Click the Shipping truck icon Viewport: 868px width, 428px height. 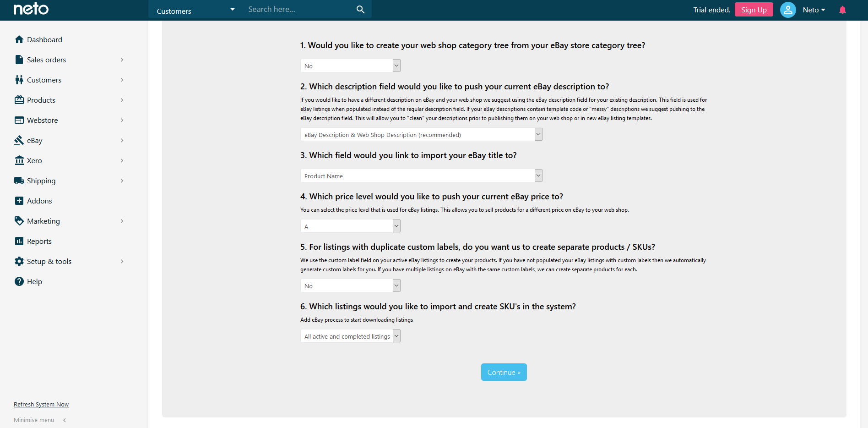point(19,181)
